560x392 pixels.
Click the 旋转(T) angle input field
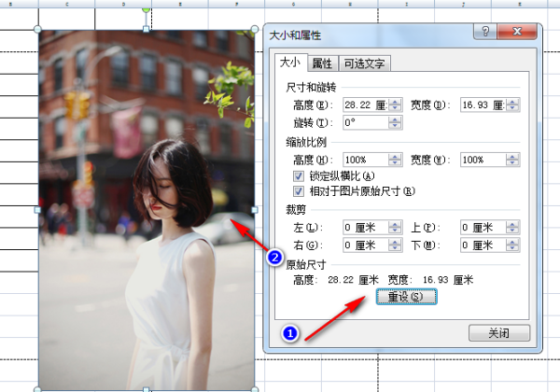click(x=365, y=123)
